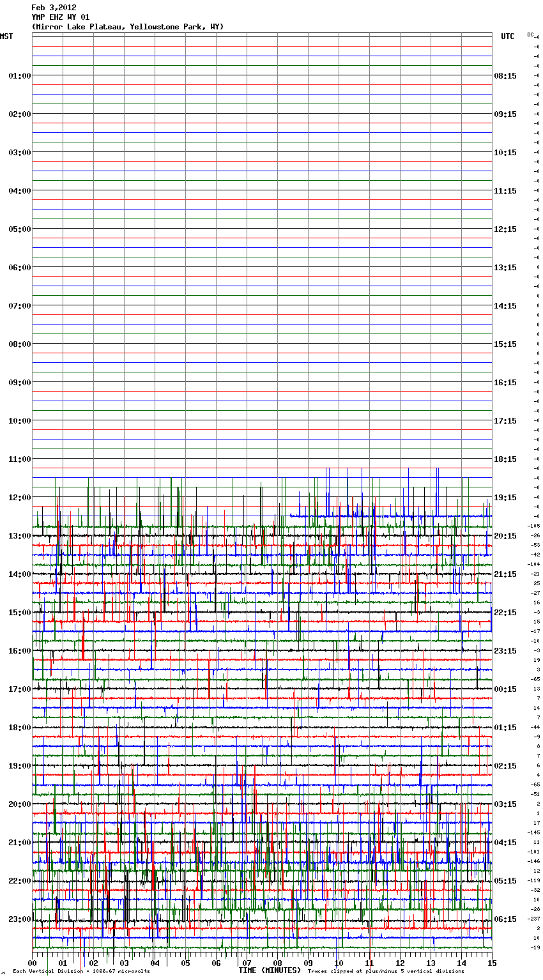543x980 pixels.
Task: Click the 06:15 UTC time label
Action: [505, 919]
